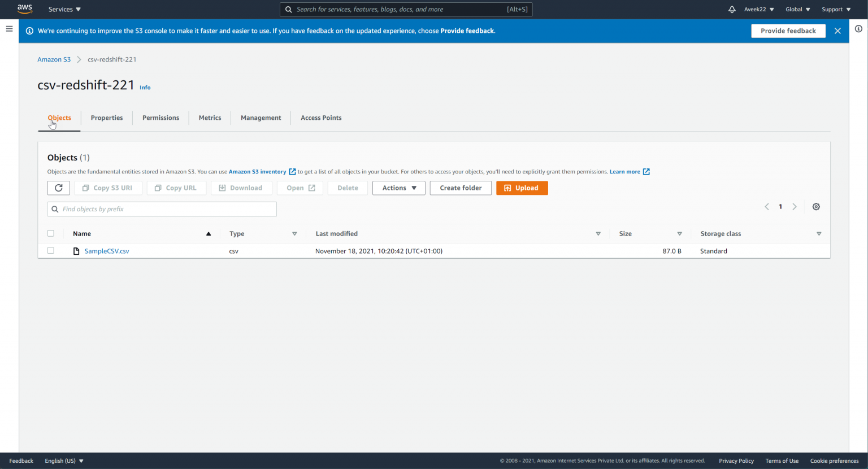The width and height of the screenshot is (868, 469).
Task: Open the Actions dropdown
Action: tap(398, 188)
